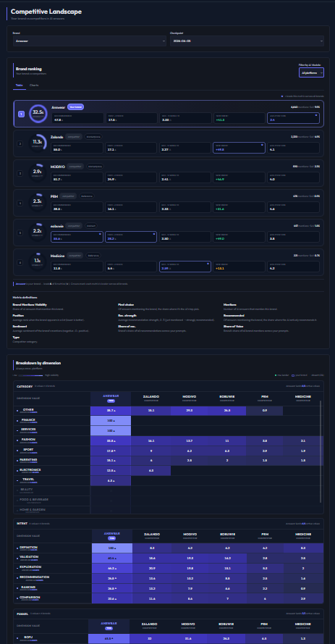Viewport: 335px width, 644px height.
Task: Select the DEFINITION row label in Intent table
Action: click(x=30, y=547)
